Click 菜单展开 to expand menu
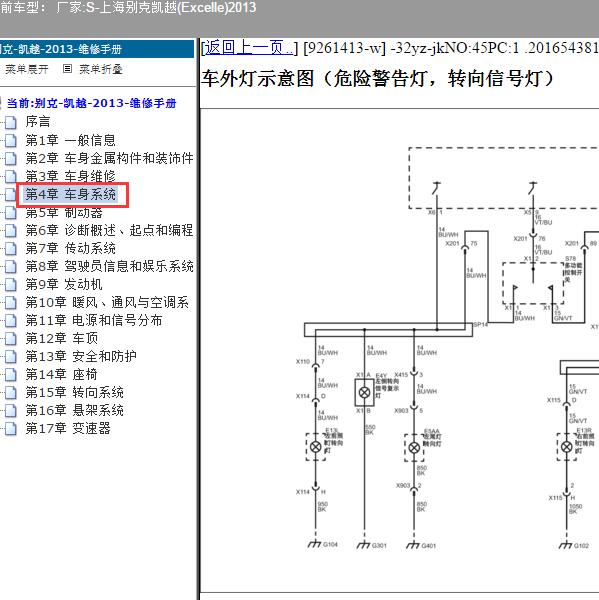 (x=27, y=69)
